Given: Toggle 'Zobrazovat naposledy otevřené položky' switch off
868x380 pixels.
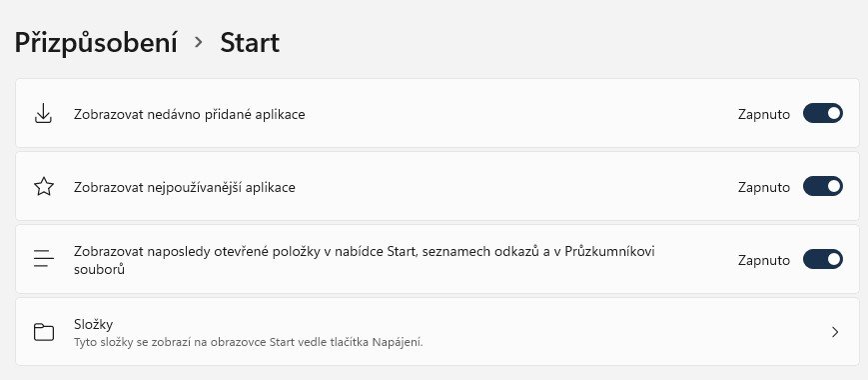Looking at the screenshot, I should [823, 259].
